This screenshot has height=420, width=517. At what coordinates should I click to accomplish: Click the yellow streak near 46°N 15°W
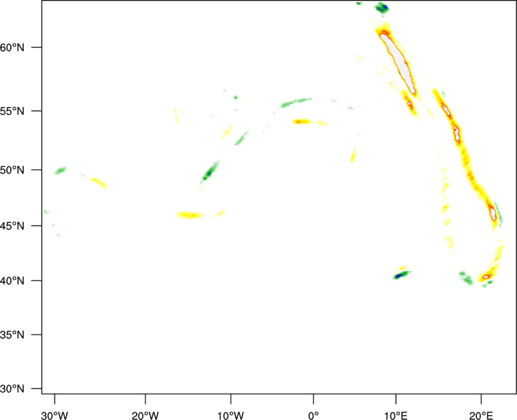[x=189, y=215]
